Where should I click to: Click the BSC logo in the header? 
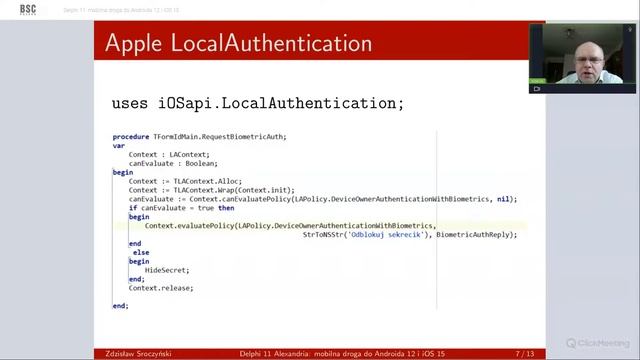[x=28, y=10]
